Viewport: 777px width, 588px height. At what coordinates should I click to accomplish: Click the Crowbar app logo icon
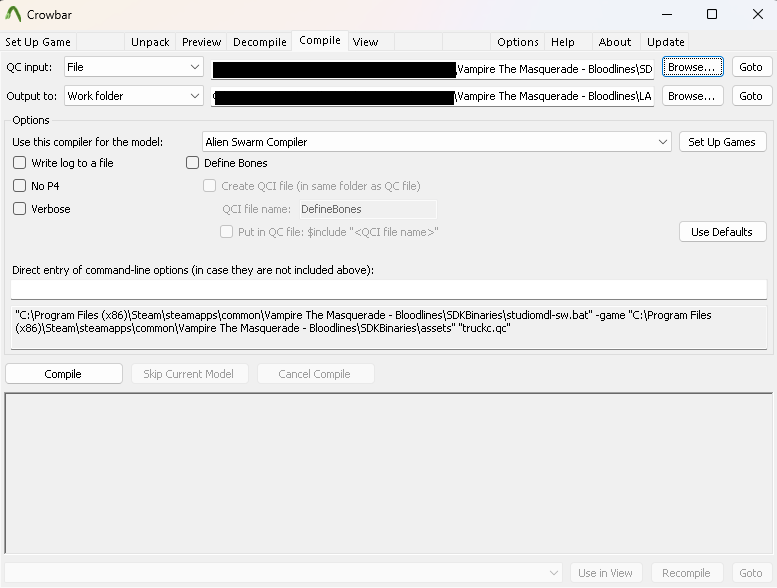pos(13,14)
